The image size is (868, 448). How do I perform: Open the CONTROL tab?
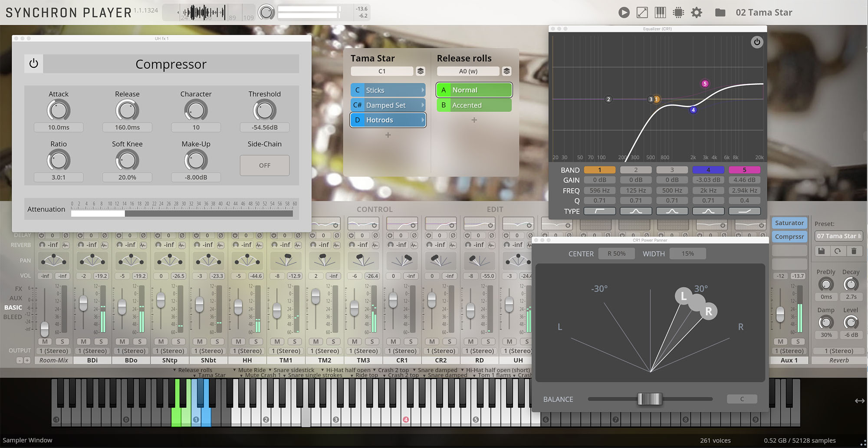click(x=375, y=209)
